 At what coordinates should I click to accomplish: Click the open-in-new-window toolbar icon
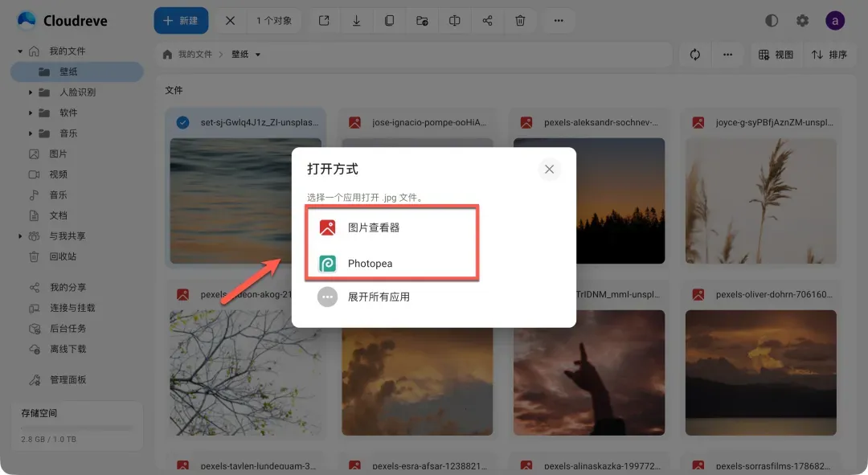[324, 21]
